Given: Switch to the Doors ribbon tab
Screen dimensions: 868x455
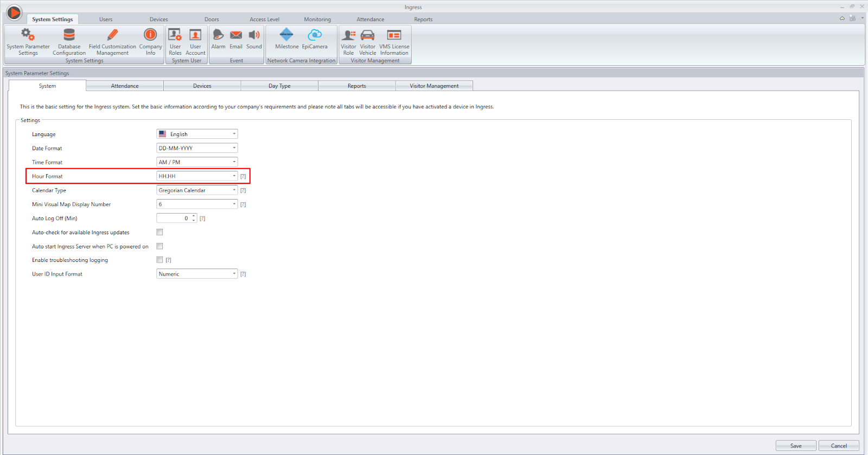Looking at the screenshot, I should tap(212, 20).
